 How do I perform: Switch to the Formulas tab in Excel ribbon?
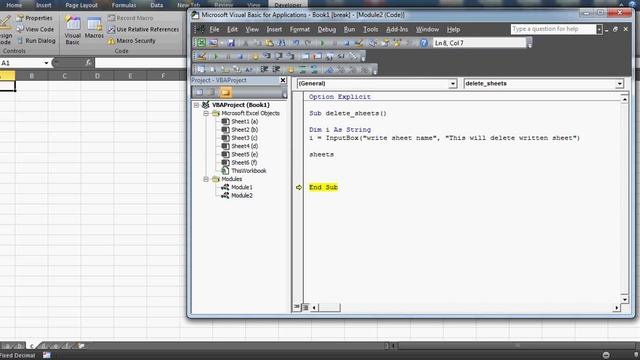pos(124,5)
